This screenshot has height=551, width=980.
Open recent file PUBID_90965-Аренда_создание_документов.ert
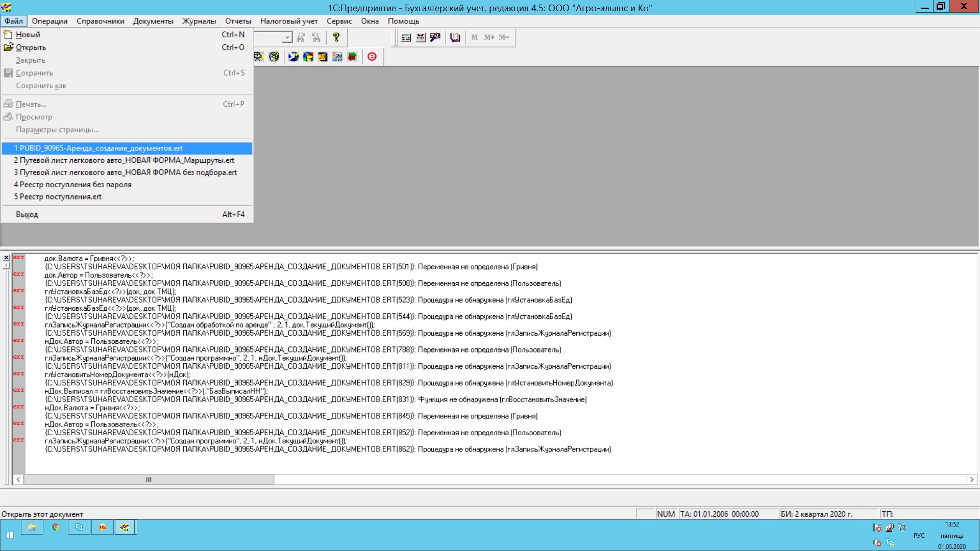click(127, 148)
